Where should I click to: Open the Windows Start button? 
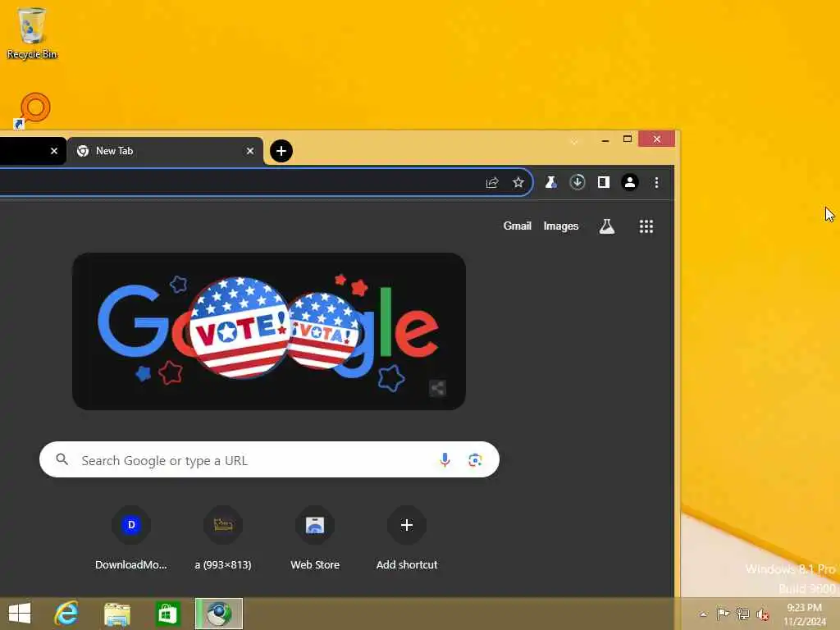click(x=20, y=614)
